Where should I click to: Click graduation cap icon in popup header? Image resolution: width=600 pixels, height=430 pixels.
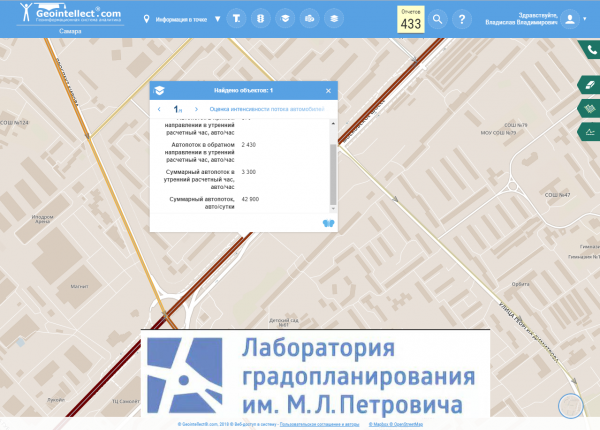point(159,91)
